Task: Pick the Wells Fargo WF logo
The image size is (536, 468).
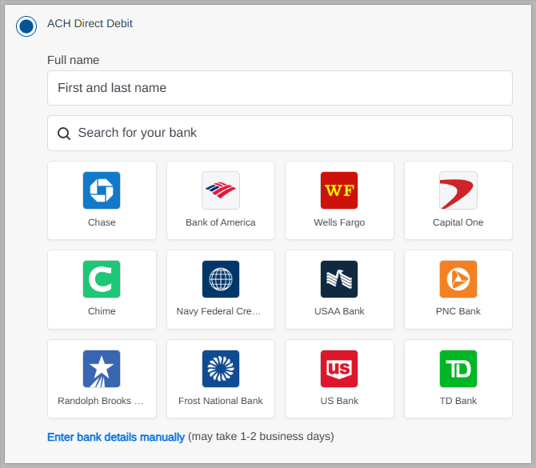Action: 339,190
